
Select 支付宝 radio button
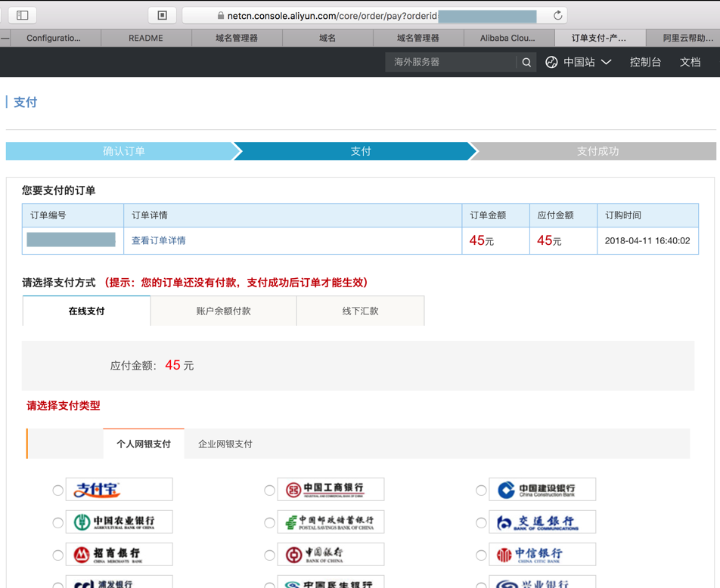pyautogui.click(x=57, y=491)
